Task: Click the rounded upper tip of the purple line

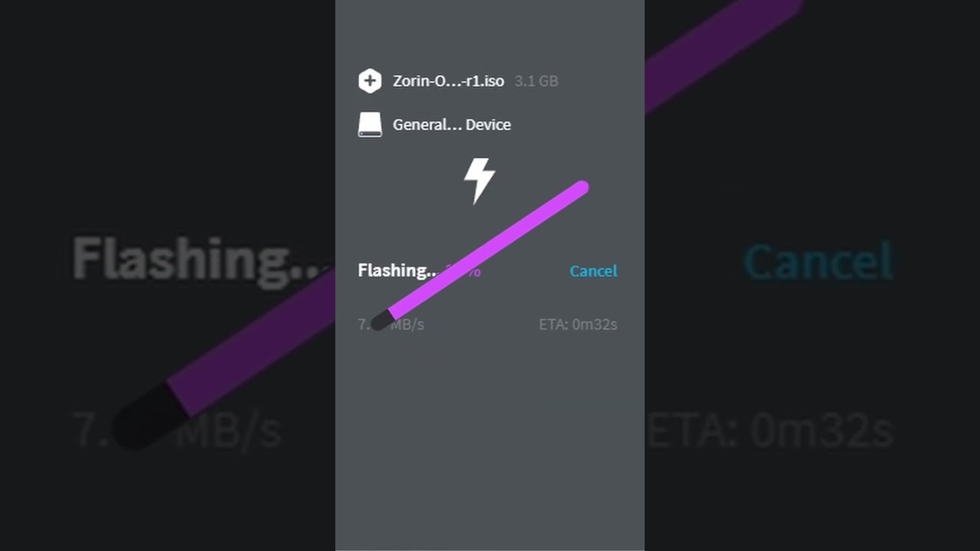Action: [581, 188]
